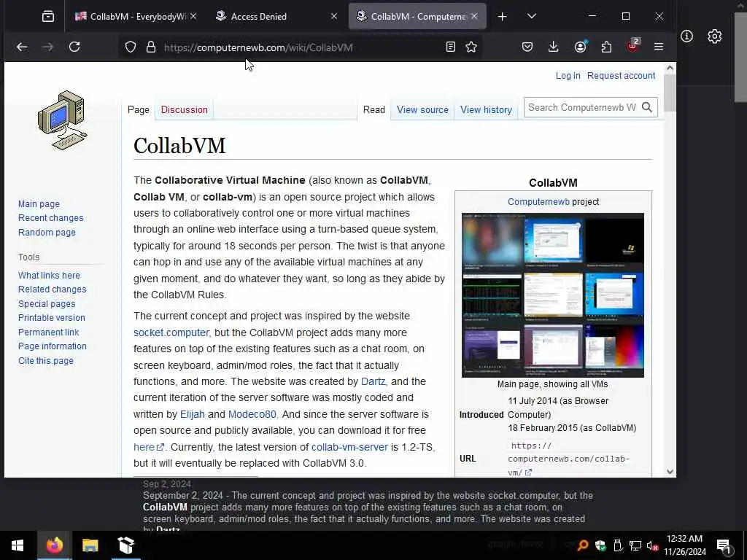This screenshot has height=560, width=747.
Task: Click the search magnifier in wiki search box
Action: (x=647, y=108)
